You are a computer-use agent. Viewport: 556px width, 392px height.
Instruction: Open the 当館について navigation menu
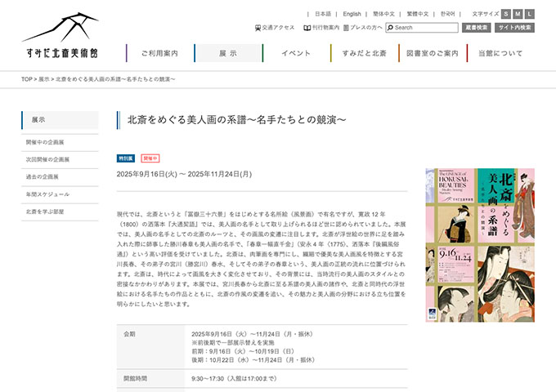point(500,53)
